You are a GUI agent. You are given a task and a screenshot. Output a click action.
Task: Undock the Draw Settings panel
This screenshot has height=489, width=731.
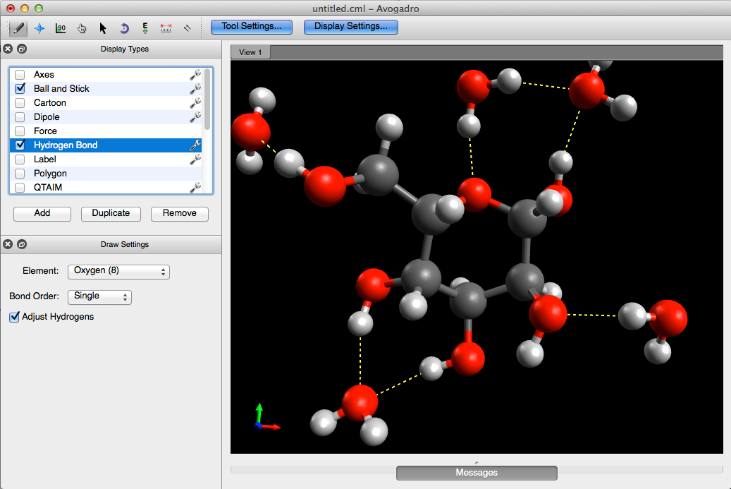click(x=22, y=245)
